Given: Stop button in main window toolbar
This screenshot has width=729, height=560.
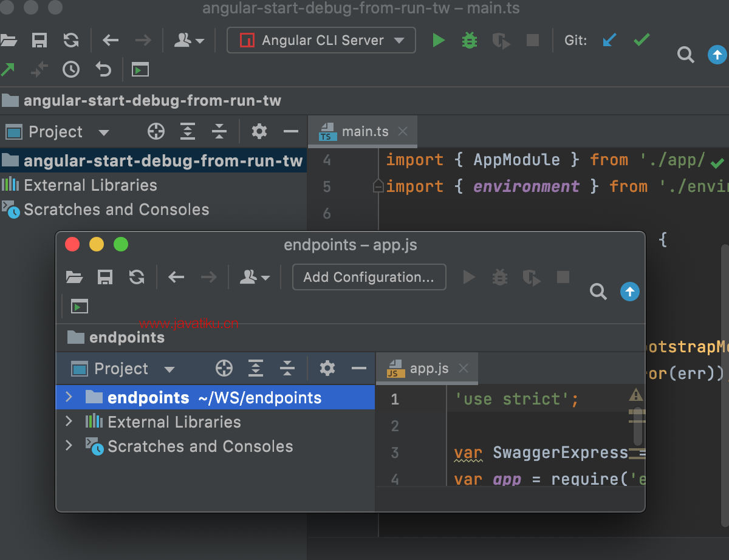Looking at the screenshot, I should coord(533,41).
